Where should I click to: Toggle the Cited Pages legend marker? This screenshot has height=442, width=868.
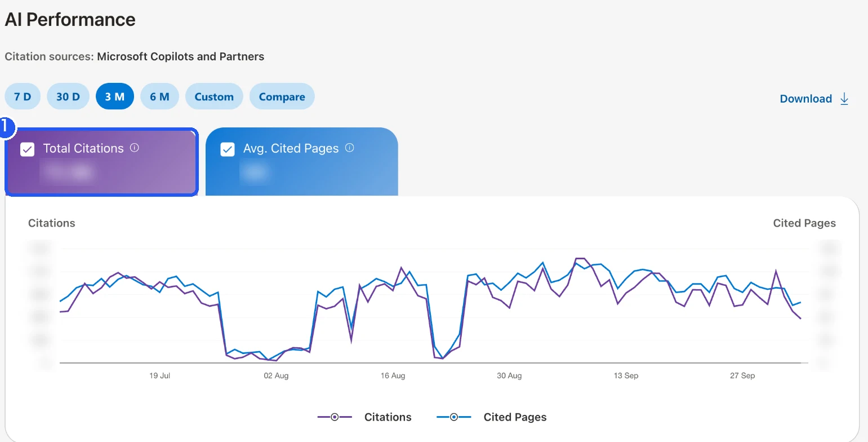point(453,417)
